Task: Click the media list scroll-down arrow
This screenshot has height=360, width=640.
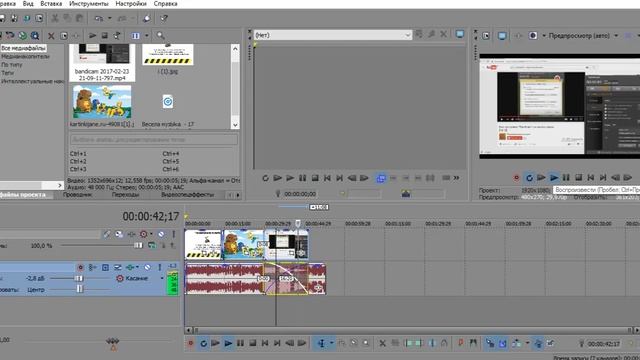Action: [x=235, y=125]
